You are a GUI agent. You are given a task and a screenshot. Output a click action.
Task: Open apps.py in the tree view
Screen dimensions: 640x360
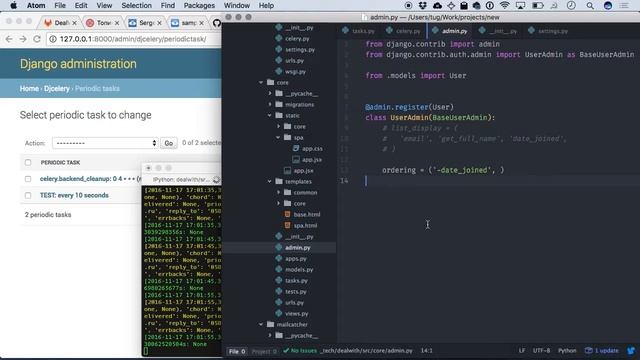point(296,258)
